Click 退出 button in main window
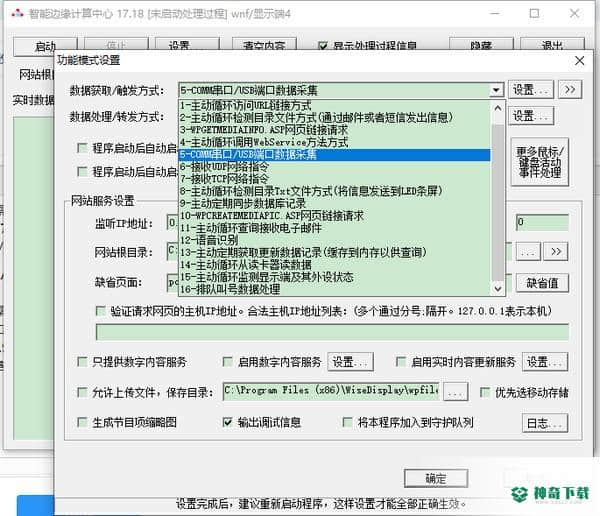This screenshot has width=600, height=516. pyautogui.click(x=552, y=46)
